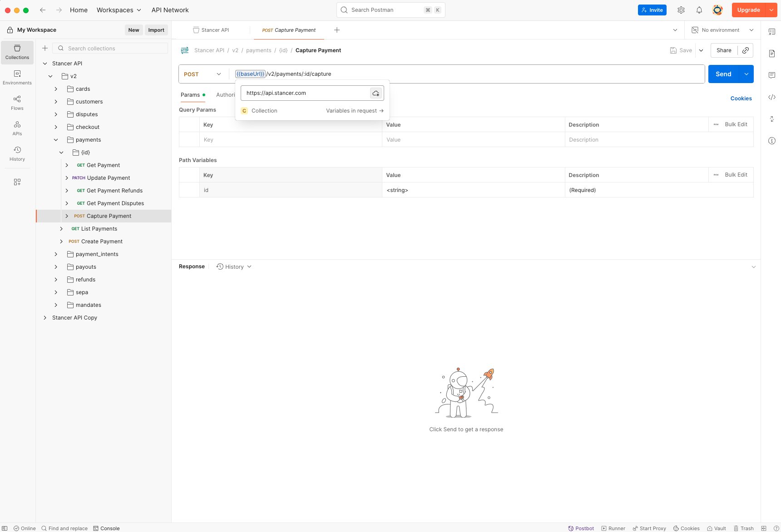The width and height of the screenshot is (781, 532).
Task: Switch to the Stancer API tab
Action: [x=211, y=30]
